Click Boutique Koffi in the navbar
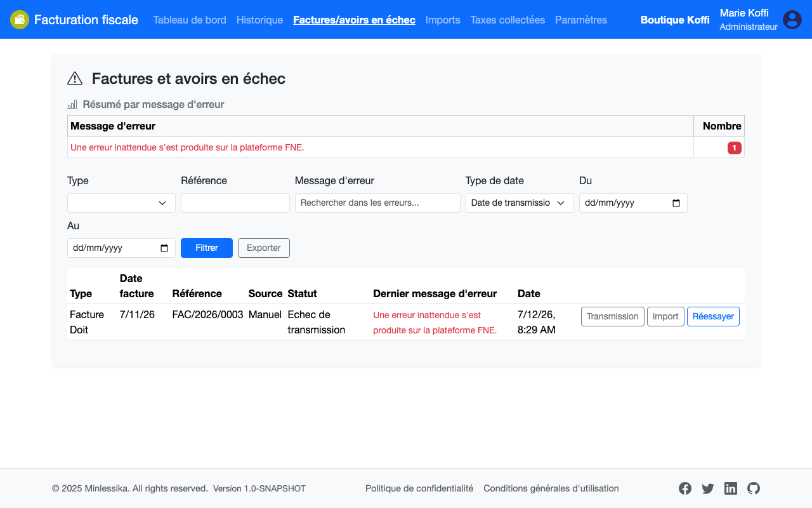 tap(675, 20)
